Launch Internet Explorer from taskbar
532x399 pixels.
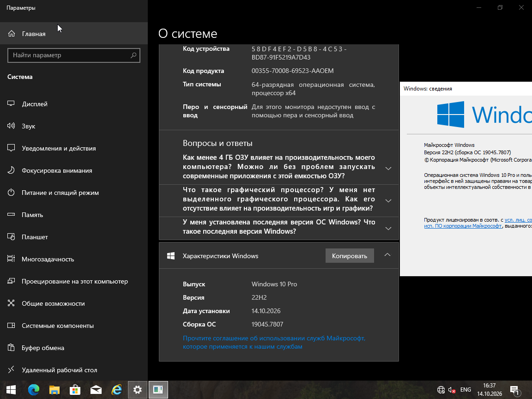coord(117,390)
